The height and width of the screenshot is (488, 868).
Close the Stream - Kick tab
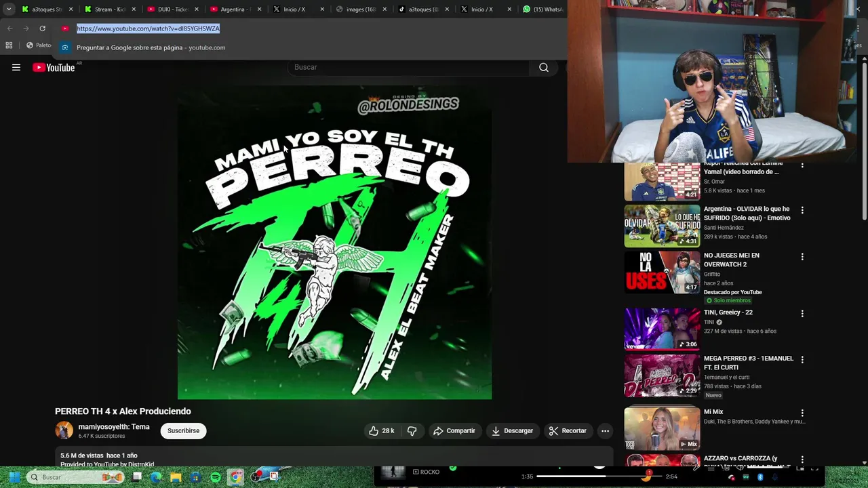pyautogui.click(x=133, y=9)
